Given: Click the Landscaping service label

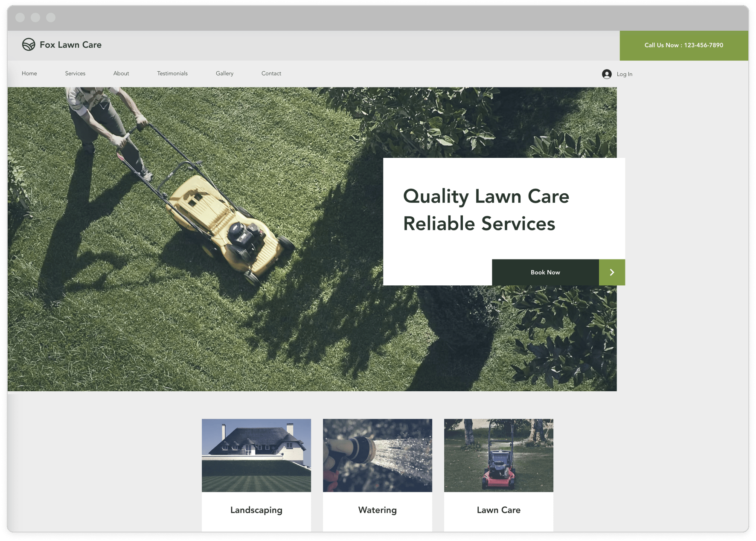Looking at the screenshot, I should click(256, 510).
